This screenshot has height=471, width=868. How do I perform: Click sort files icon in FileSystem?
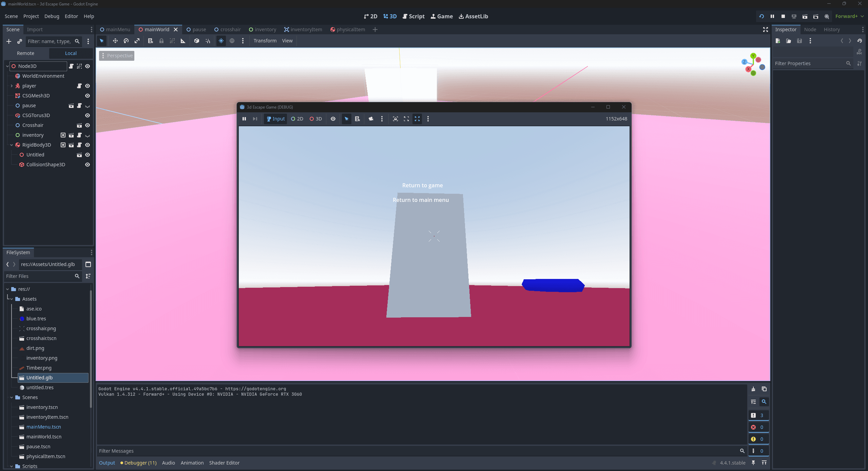88,276
